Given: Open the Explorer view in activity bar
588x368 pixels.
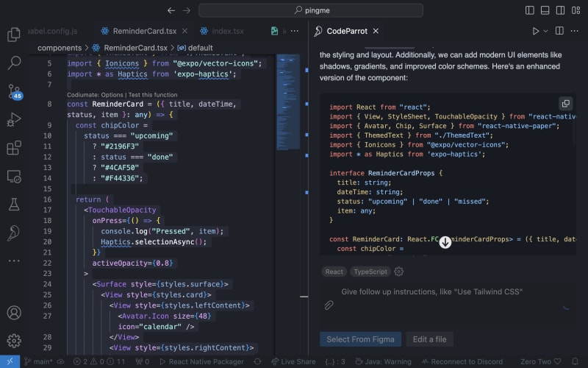Looking at the screenshot, I should tap(14, 35).
